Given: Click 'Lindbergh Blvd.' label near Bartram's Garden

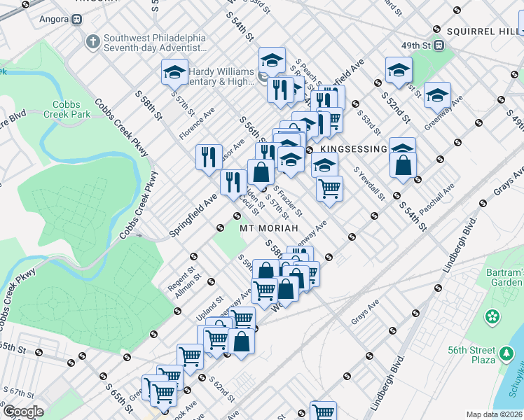Looking at the screenshot, I should tap(460, 246).
